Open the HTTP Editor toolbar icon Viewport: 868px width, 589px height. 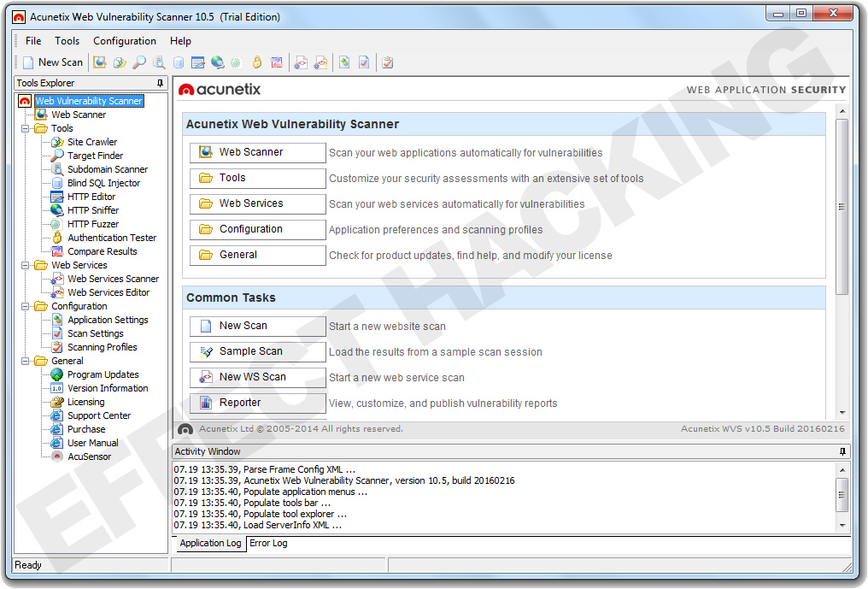pyautogui.click(x=197, y=62)
